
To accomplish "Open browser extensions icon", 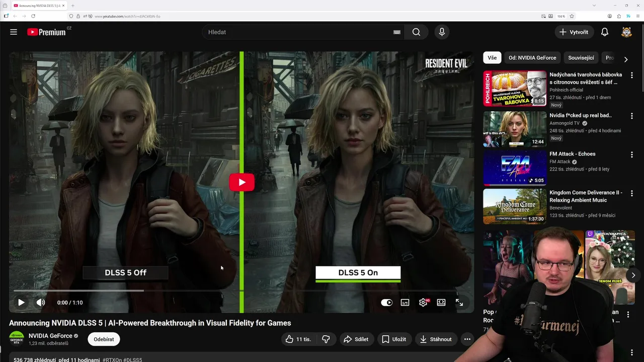I will coord(619,16).
